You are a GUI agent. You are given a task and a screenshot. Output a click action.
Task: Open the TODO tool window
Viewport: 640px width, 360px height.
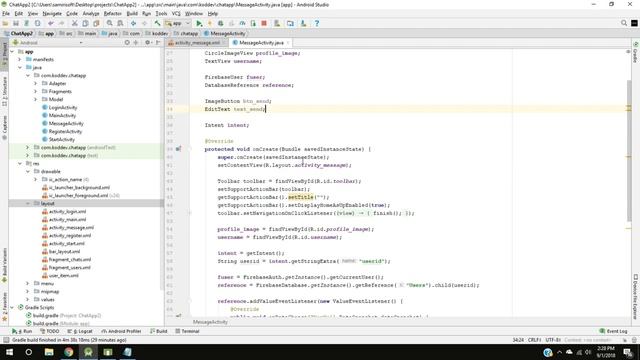pos(50,331)
